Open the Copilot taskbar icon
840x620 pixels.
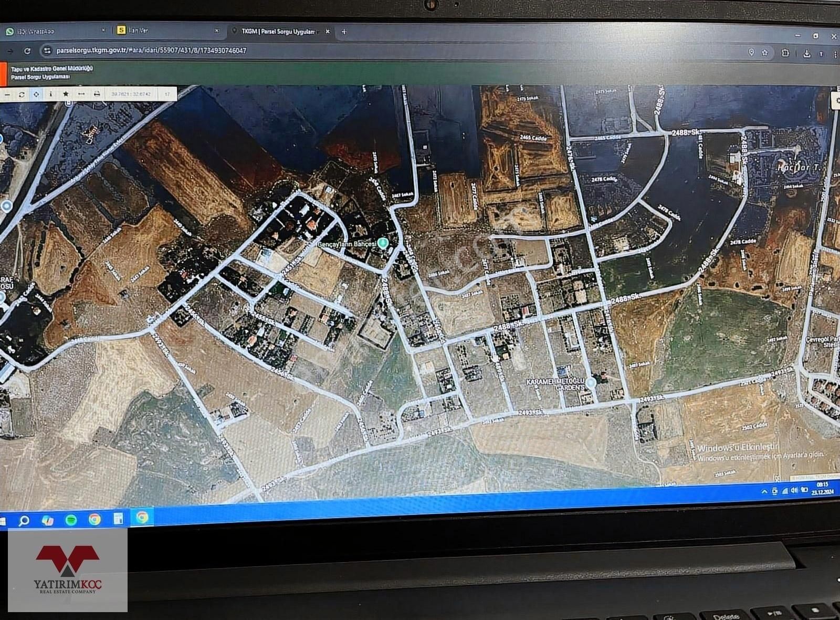click(x=47, y=520)
